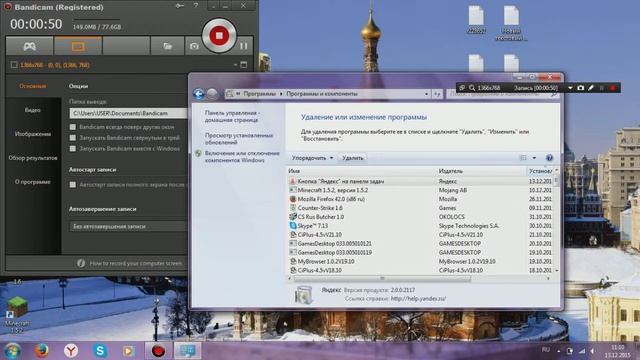Image resolution: width=640 pixels, height=360 pixels.
Task: Toggle the checkbox beside 1366x768 target area
Action: [14, 64]
